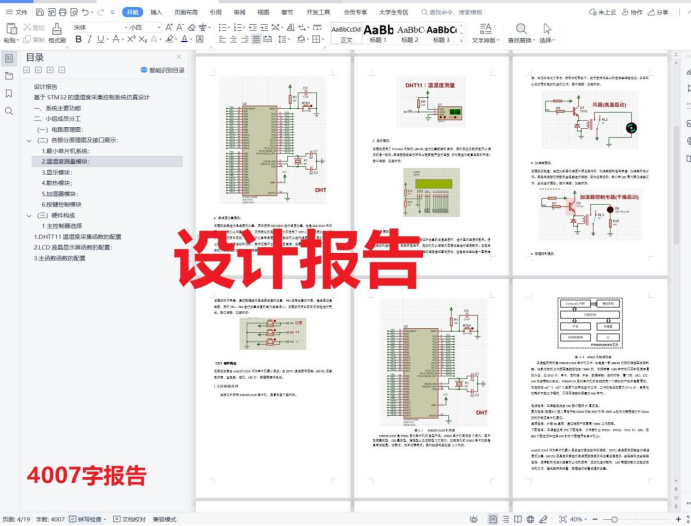This screenshot has width=691, height=526.
Task: Click the 分享 share button
Action: (658, 12)
